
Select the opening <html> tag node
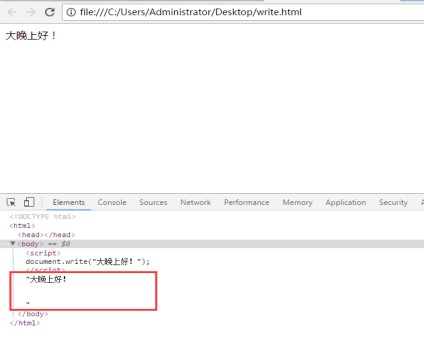click(x=22, y=226)
